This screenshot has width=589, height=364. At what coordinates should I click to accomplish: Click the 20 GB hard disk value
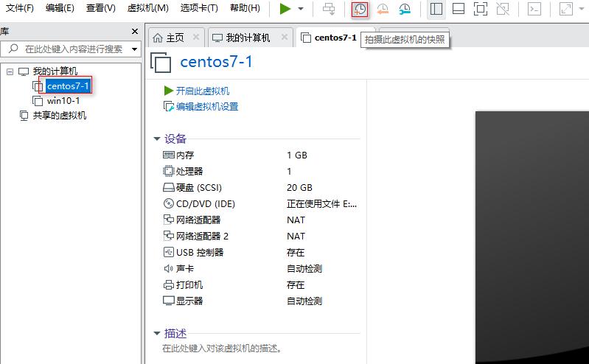[x=299, y=187]
